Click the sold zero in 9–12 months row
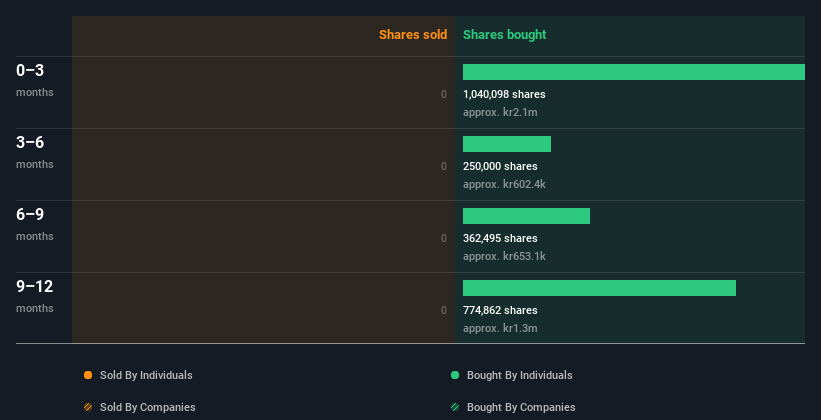Screen dimensions: 821x420 [x=444, y=311]
